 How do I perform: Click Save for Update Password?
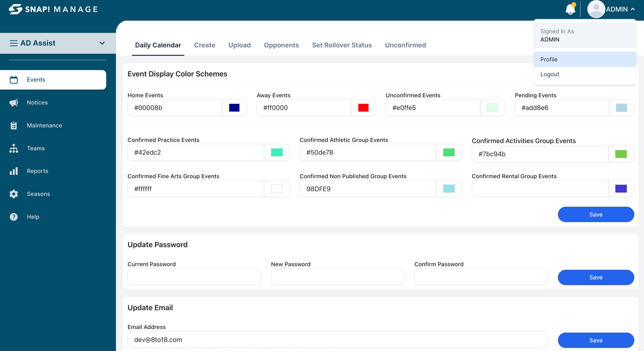[595, 278]
